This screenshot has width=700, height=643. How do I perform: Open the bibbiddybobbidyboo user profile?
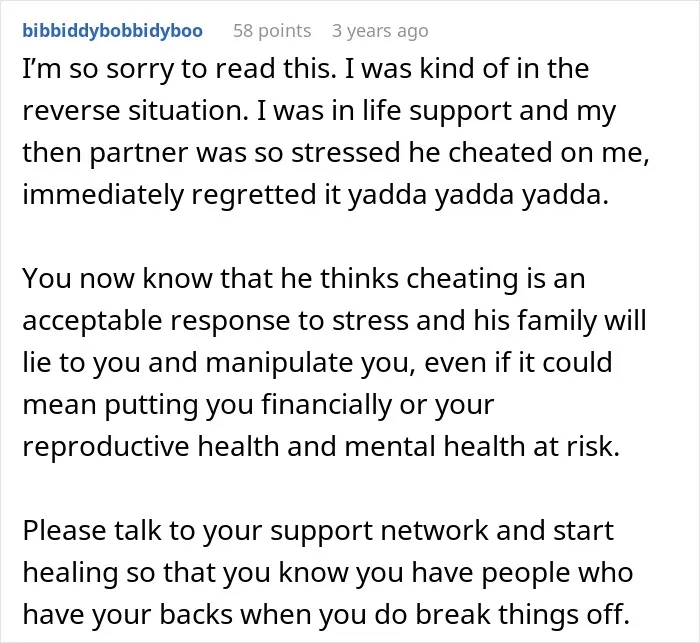112,31
